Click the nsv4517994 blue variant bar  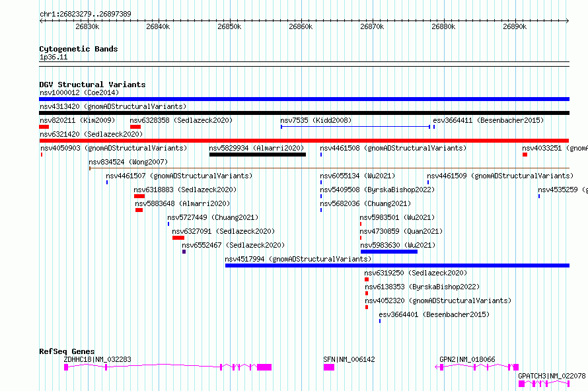[x=397, y=266]
